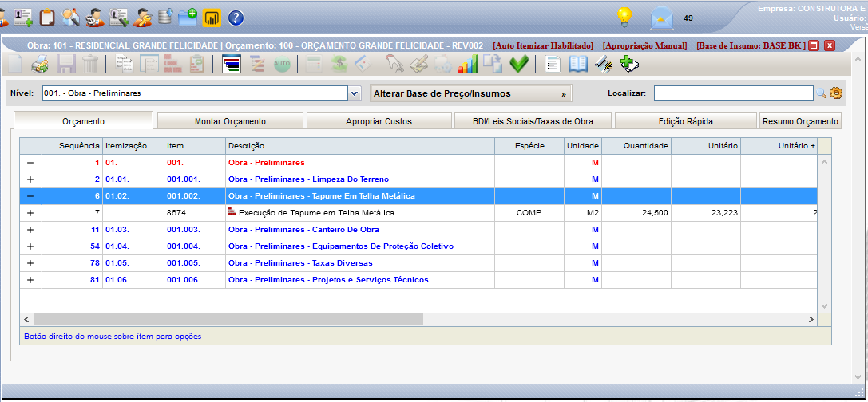Image resolution: width=868 pixels, height=402 pixels.
Task: Click item code 8674 cell
Action: click(x=195, y=213)
